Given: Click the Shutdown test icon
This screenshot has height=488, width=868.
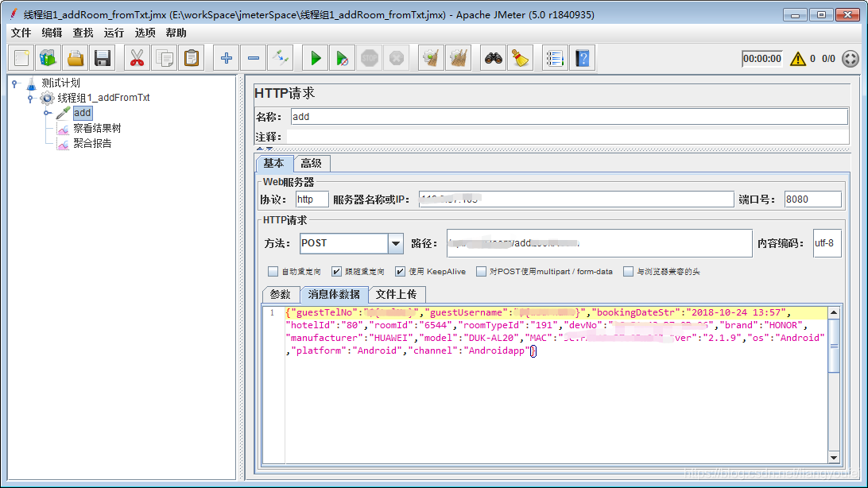Looking at the screenshot, I should point(397,58).
